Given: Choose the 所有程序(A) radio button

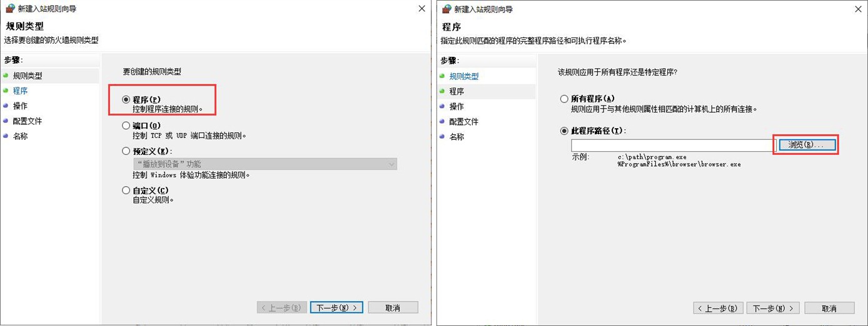Looking at the screenshot, I should pos(564,99).
